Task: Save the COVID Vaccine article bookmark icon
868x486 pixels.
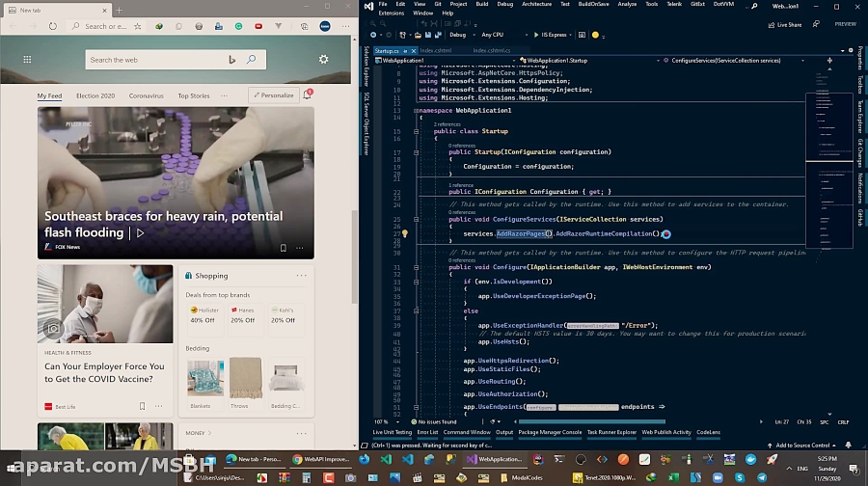Action: [x=143, y=406]
